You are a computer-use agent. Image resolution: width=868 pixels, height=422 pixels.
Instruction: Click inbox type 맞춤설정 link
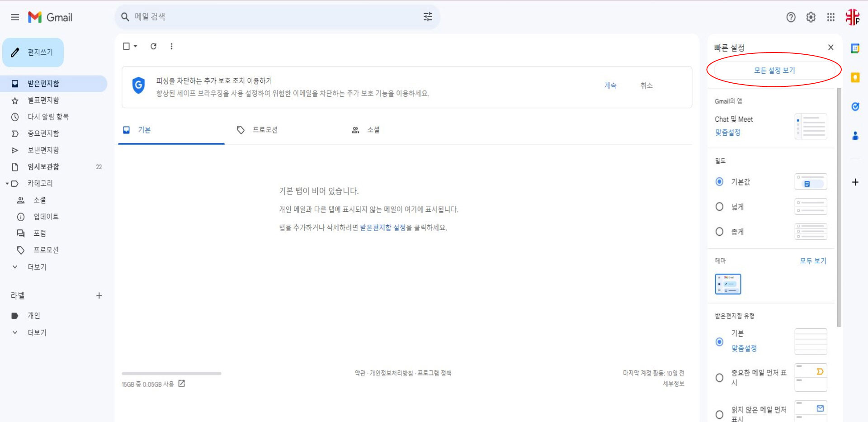point(744,348)
